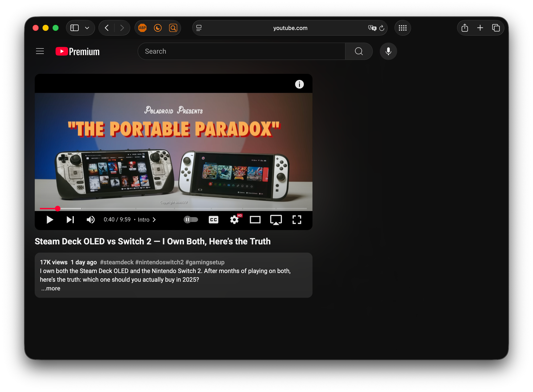Expand description with ...more
The height and width of the screenshot is (392, 533).
pos(51,288)
